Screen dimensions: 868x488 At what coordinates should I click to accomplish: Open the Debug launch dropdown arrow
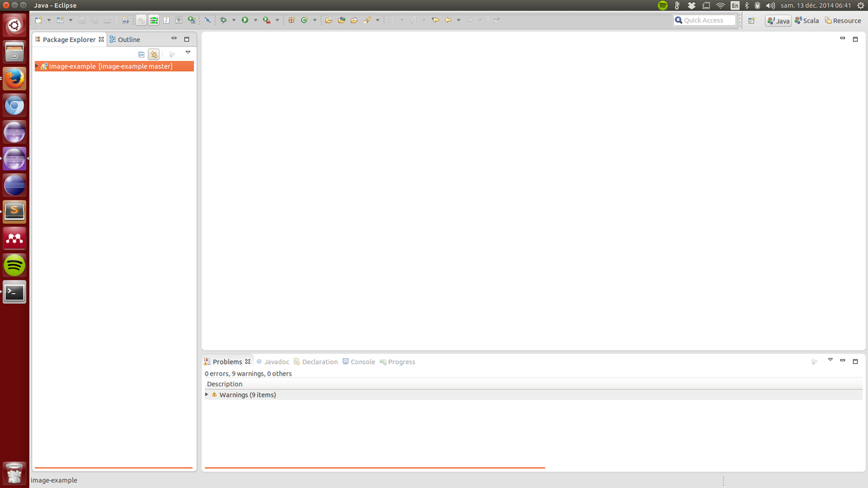click(x=234, y=20)
